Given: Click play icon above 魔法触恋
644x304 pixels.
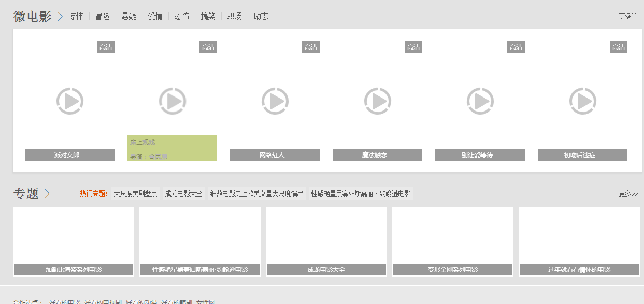Looking at the screenshot, I should (377, 101).
